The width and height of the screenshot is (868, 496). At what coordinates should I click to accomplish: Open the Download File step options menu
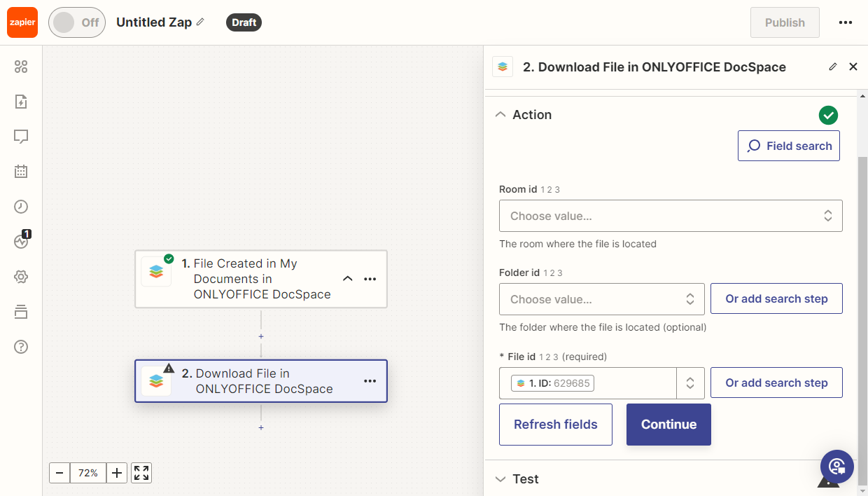point(370,381)
